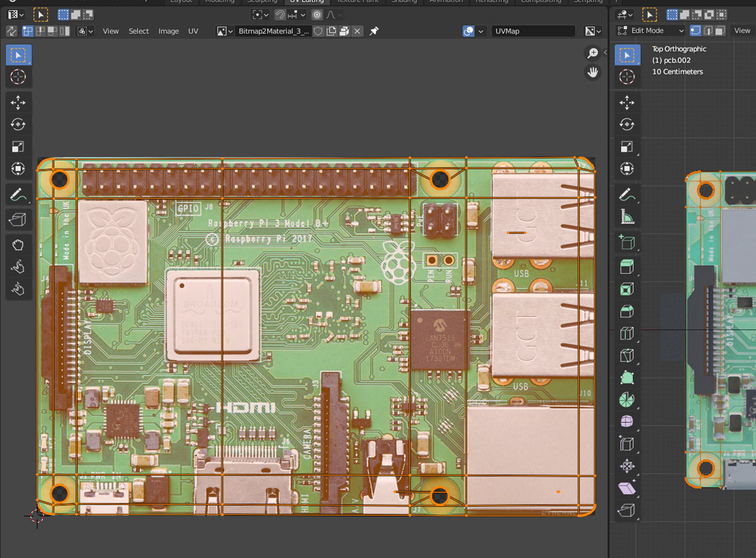Image resolution: width=756 pixels, height=558 pixels.
Task: Open the Image menu in UV editor
Action: click(168, 31)
